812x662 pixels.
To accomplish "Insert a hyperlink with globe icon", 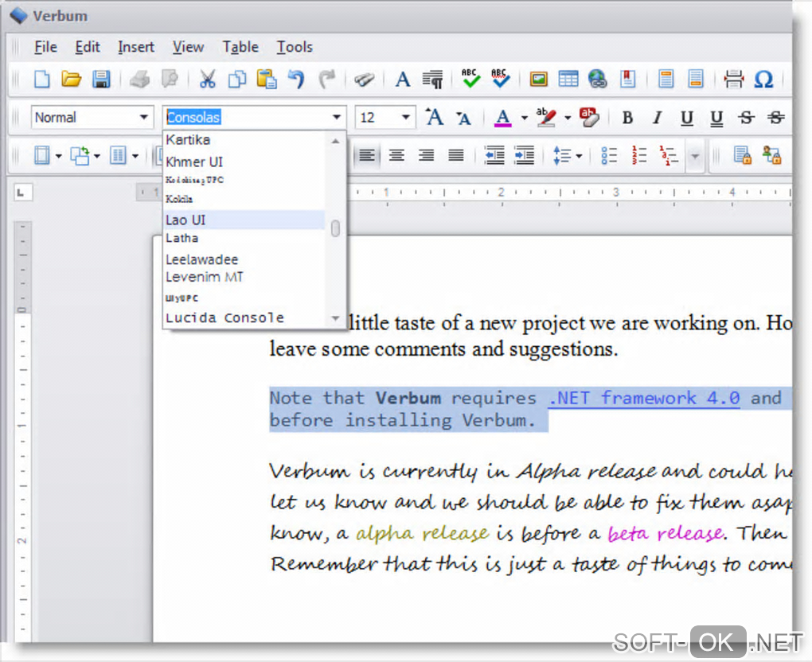I will click(x=598, y=80).
